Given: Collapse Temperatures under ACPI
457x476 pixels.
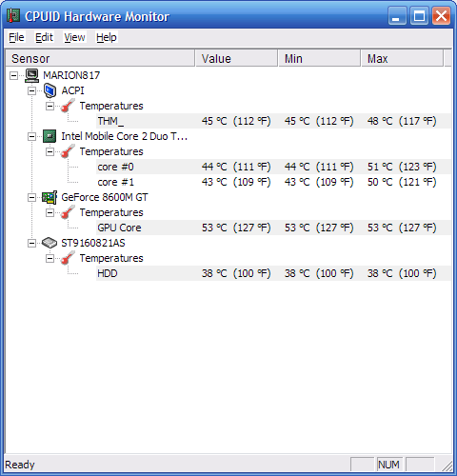Looking at the screenshot, I should (x=50, y=106).
